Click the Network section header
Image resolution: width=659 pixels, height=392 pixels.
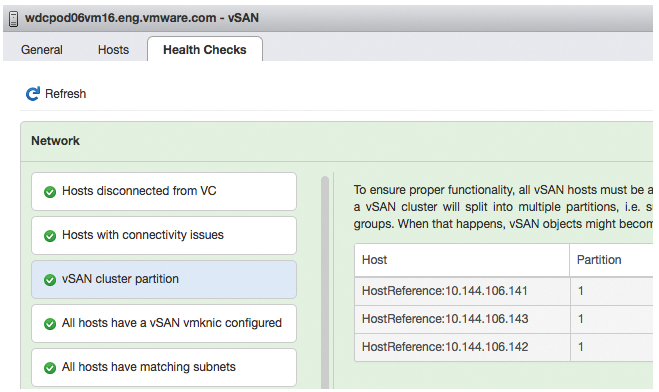tap(55, 141)
